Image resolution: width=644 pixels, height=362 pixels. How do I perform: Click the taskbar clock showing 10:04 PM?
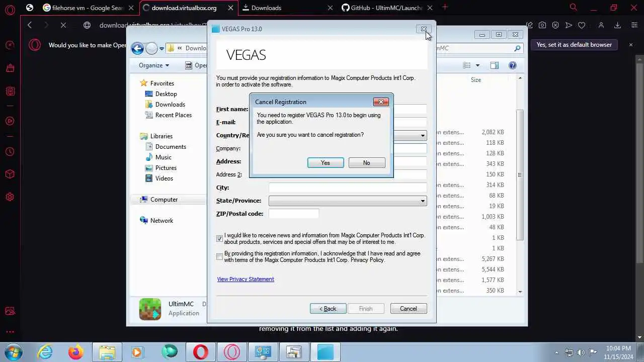pyautogui.click(x=618, y=352)
